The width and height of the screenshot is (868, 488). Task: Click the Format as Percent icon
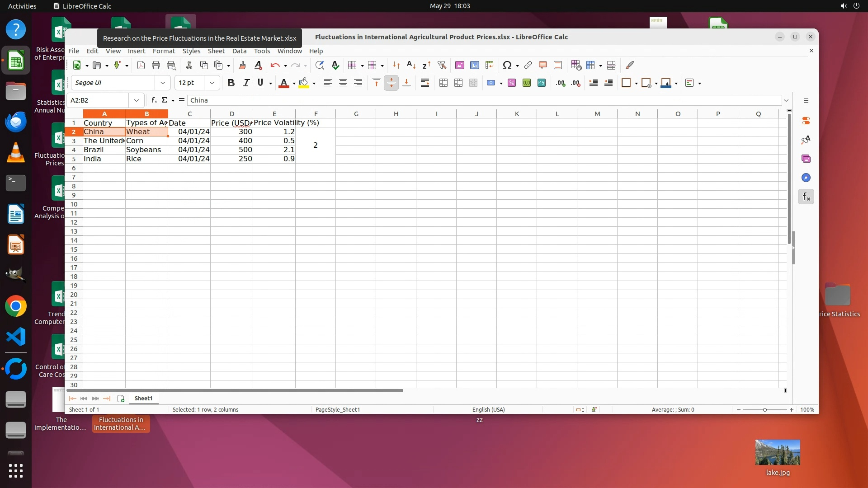[511, 83]
